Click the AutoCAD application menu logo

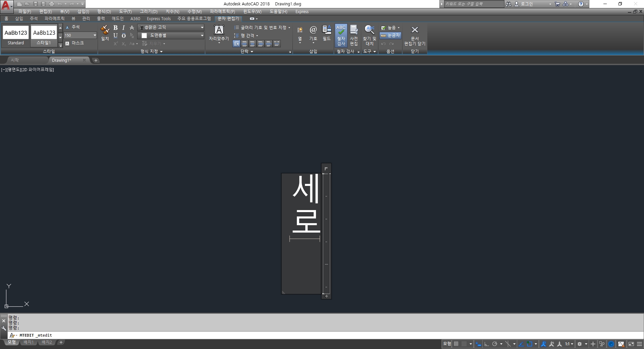[x=6, y=6]
